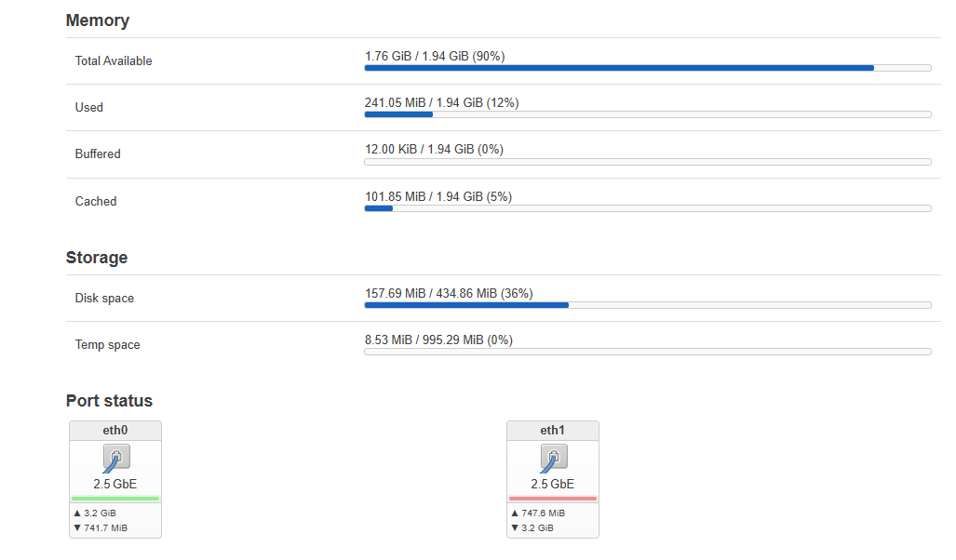The height and width of the screenshot is (560, 956).
Task: Click the Storage section heading
Action: (97, 258)
